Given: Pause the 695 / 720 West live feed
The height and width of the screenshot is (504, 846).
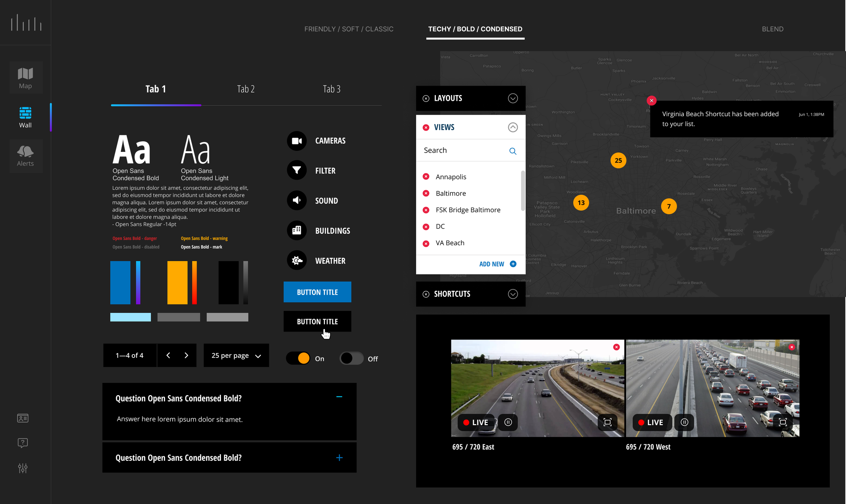Looking at the screenshot, I should [684, 422].
